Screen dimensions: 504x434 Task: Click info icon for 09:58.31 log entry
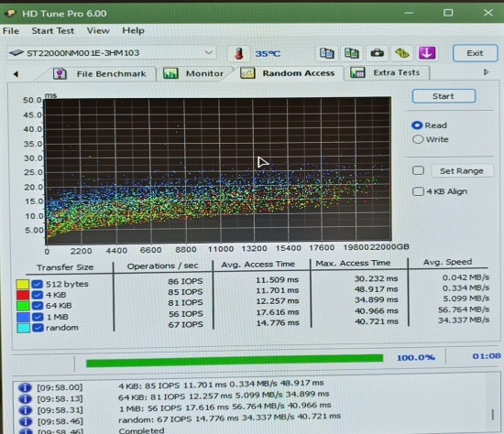(25, 410)
